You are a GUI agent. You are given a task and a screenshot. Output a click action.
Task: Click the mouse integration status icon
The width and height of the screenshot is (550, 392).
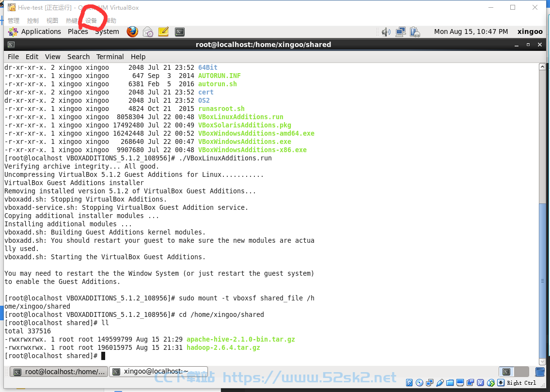coord(491,382)
